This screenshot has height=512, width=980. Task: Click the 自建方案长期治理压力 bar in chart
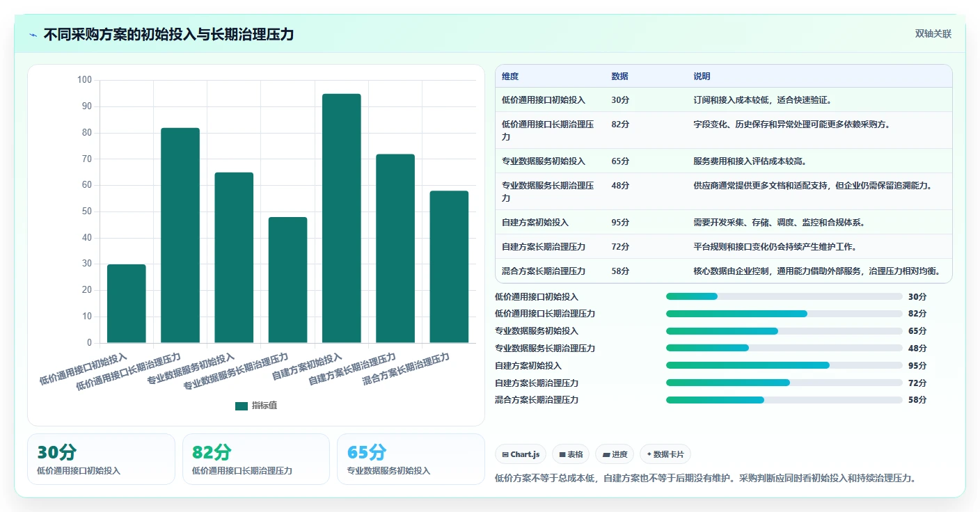tap(395, 248)
